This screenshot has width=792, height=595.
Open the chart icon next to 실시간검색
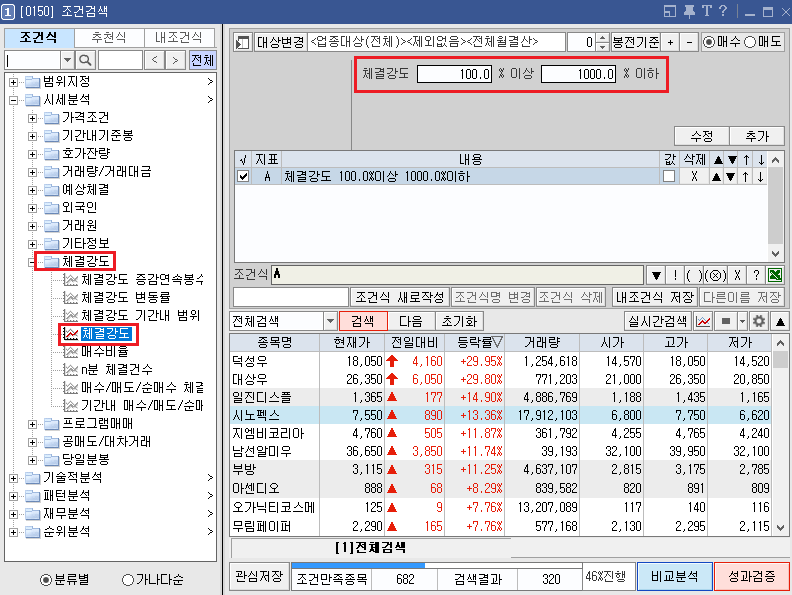703,321
